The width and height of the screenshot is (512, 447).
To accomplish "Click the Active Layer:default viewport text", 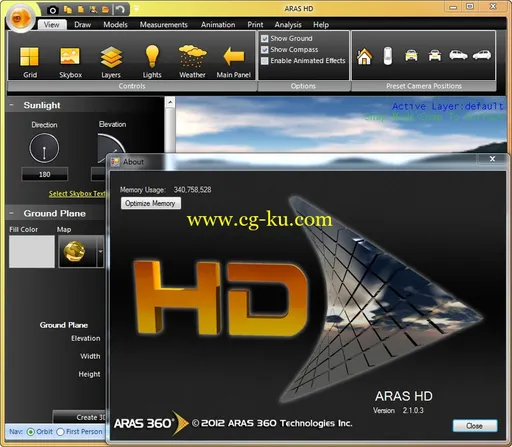I will 448,106.
